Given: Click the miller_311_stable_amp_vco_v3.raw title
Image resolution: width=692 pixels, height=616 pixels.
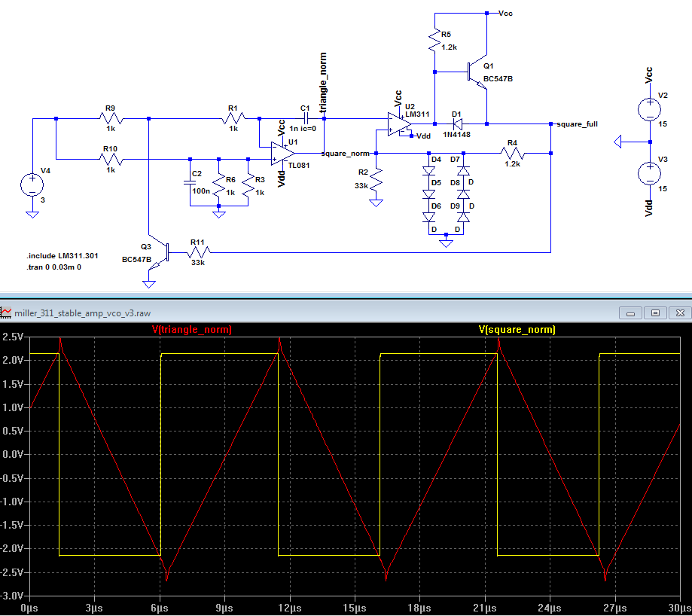Looking at the screenshot, I should [x=83, y=313].
